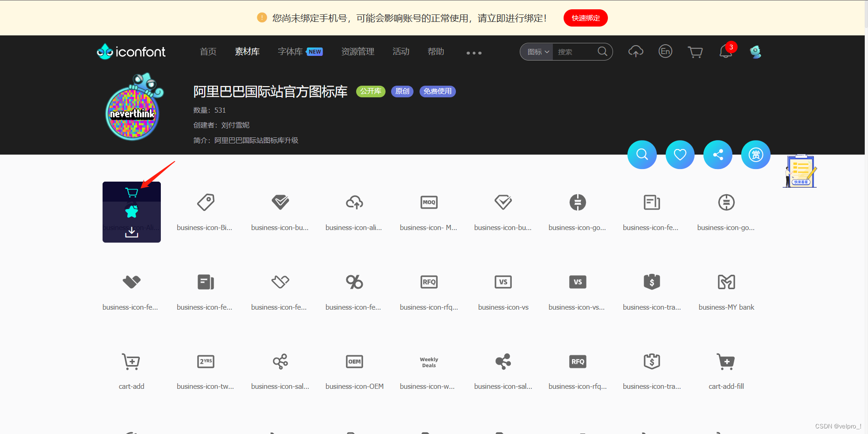Select the filled share nodes icon
The width and height of the screenshot is (868, 434).
[x=503, y=362]
